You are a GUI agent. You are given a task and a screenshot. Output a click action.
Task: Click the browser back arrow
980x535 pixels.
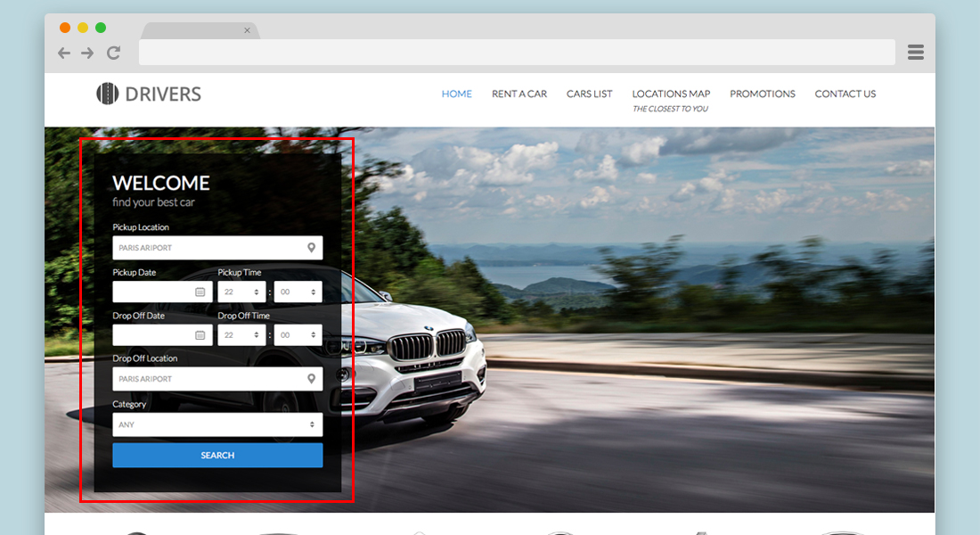click(x=64, y=53)
